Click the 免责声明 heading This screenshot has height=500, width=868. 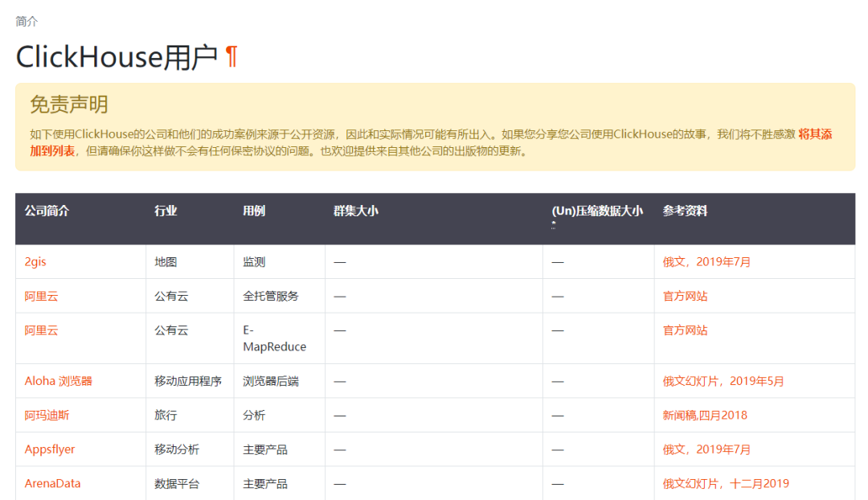point(68,105)
